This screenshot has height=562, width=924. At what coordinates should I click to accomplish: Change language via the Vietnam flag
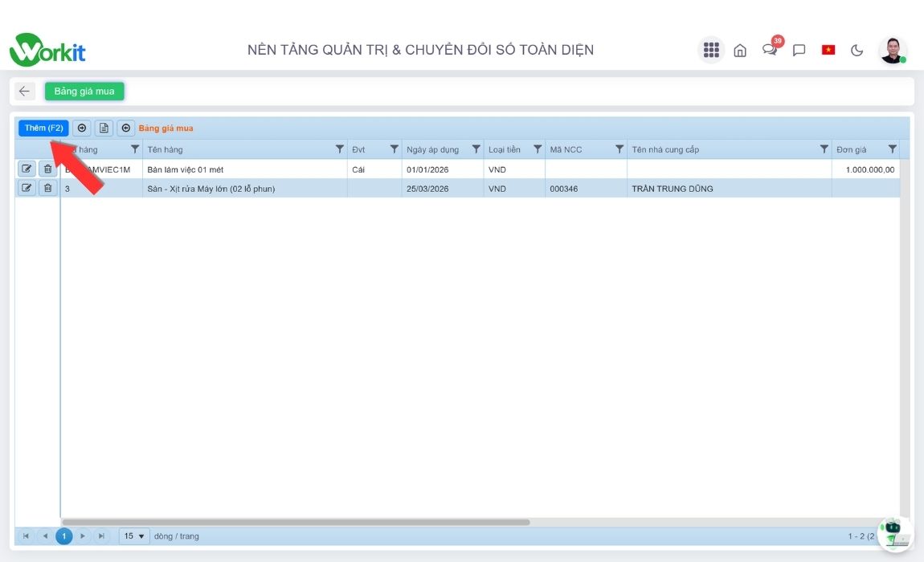coord(828,50)
